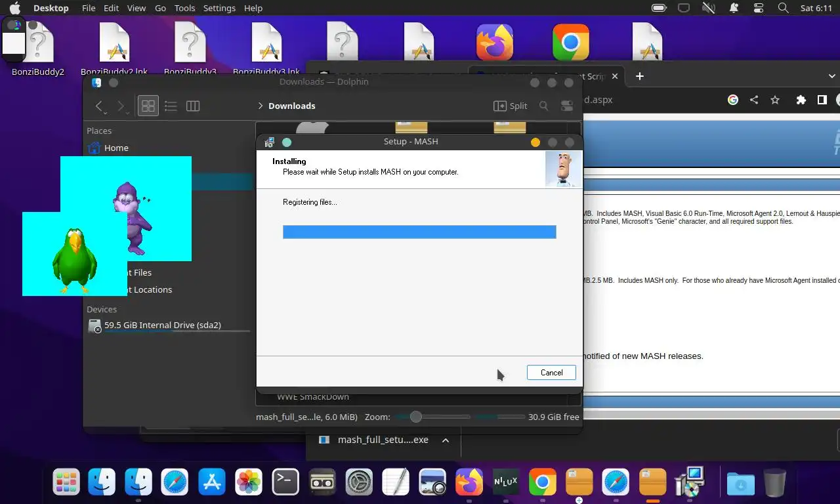
Task: Open Dolphin control toggles menu icon
Action: (567, 106)
